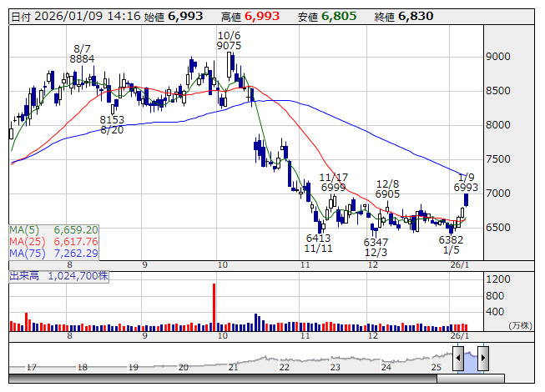Screen dimensions: 545x392
Task: Click the left range handle arrow
Action: point(458,359)
